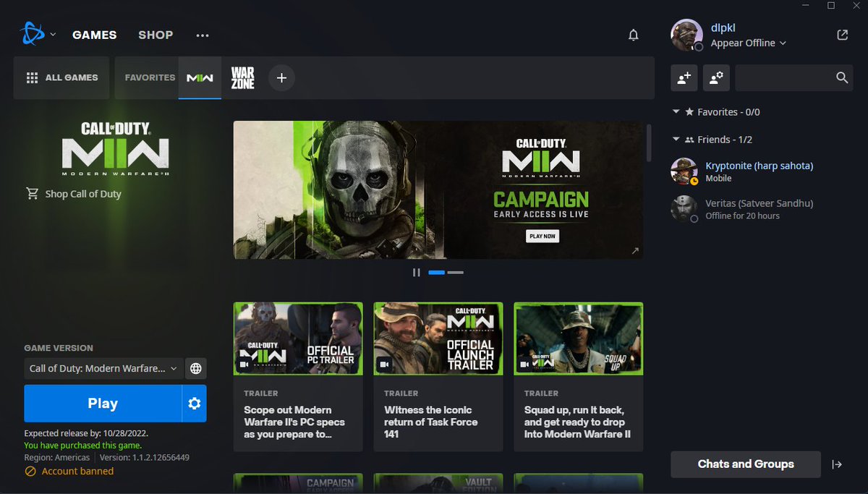Open Shop Call of Duty link
This screenshot has width=868, height=494.
[83, 194]
